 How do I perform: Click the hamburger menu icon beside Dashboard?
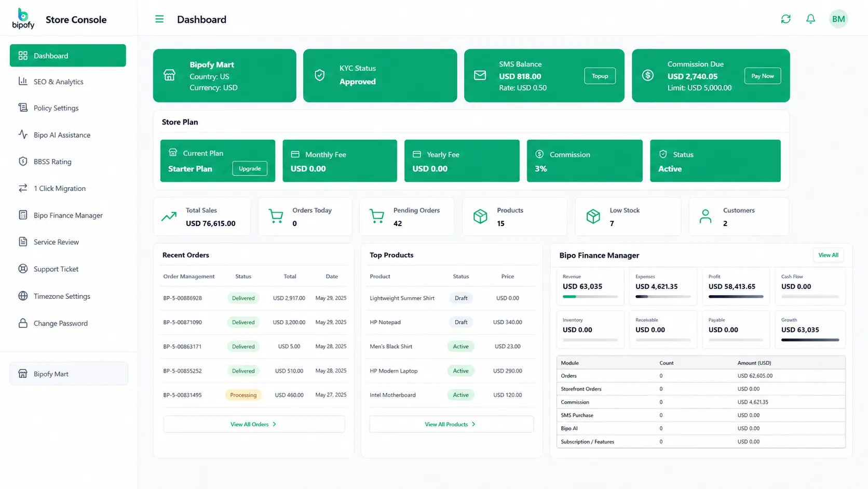(159, 19)
